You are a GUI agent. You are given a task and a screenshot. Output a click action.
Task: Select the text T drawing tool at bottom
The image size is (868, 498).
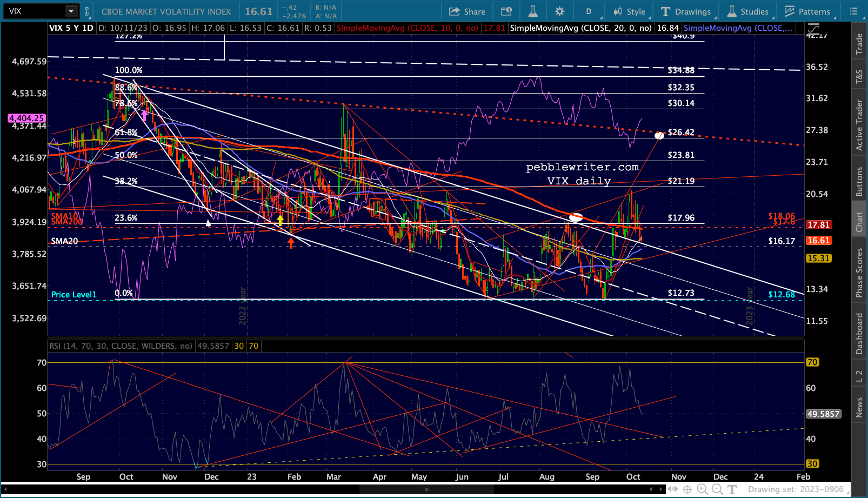[732, 489]
